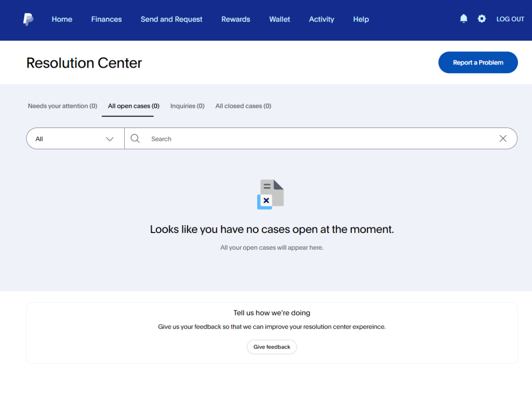Viewport: 532px width, 413px height.
Task: Open notifications via the bell icon
Action: click(463, 19)
